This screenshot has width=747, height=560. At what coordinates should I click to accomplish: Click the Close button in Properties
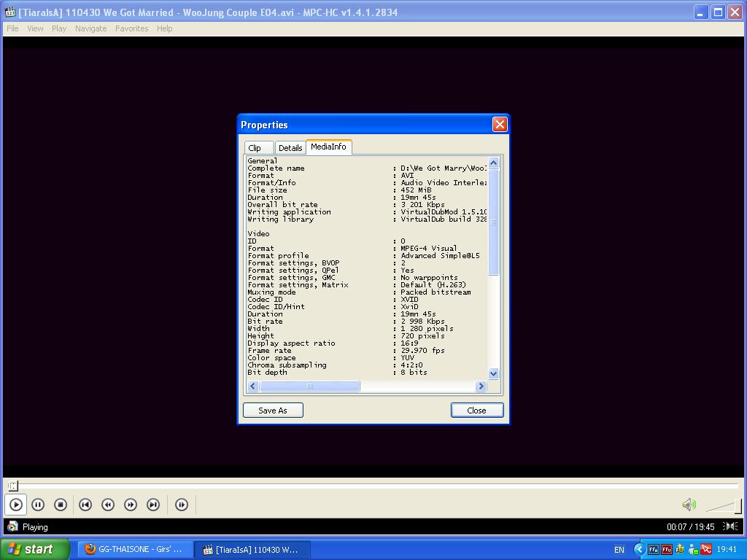point(477,411)
